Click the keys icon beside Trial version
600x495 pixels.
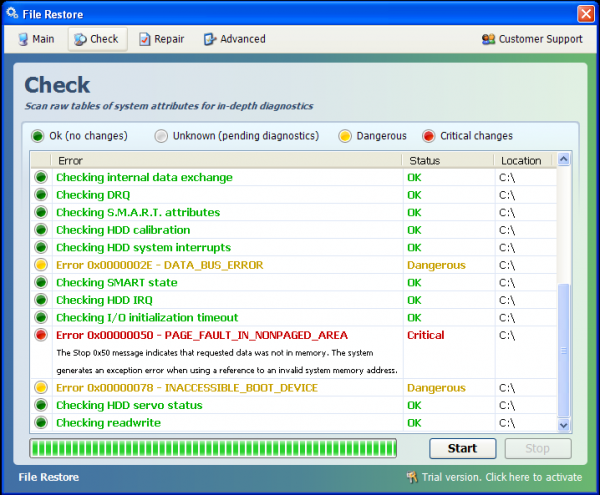[412, 477]
